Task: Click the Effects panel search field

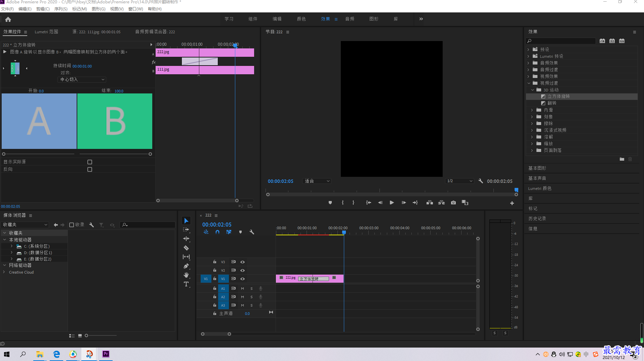Action: click(x=561, y=41)
